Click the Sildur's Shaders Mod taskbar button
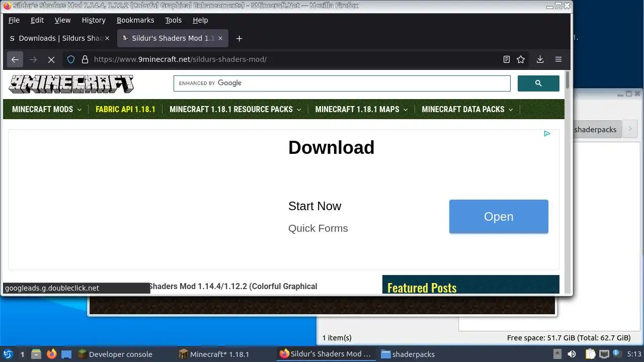Image resolution: width=644 pixels, height=362 pixels. coord(326,354)
